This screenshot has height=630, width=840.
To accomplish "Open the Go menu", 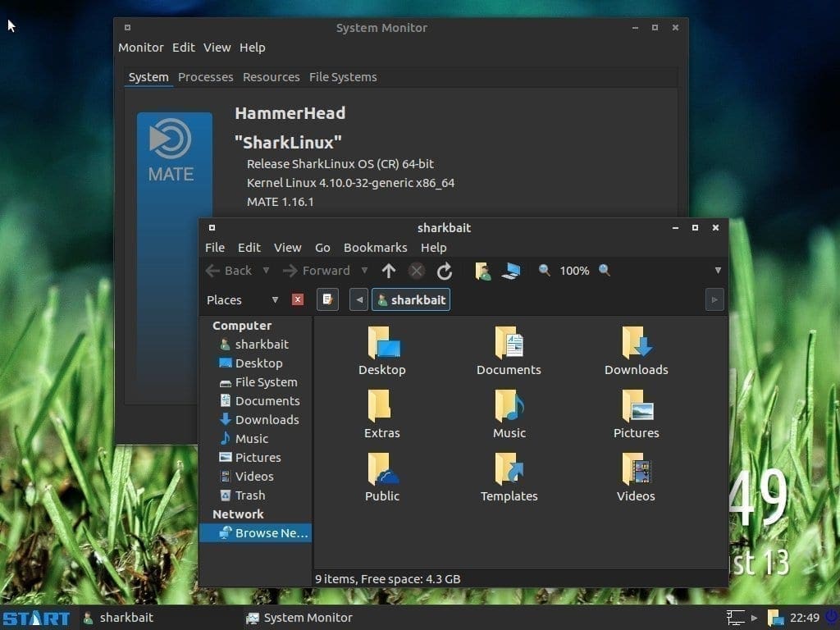I will click(322, 248).
